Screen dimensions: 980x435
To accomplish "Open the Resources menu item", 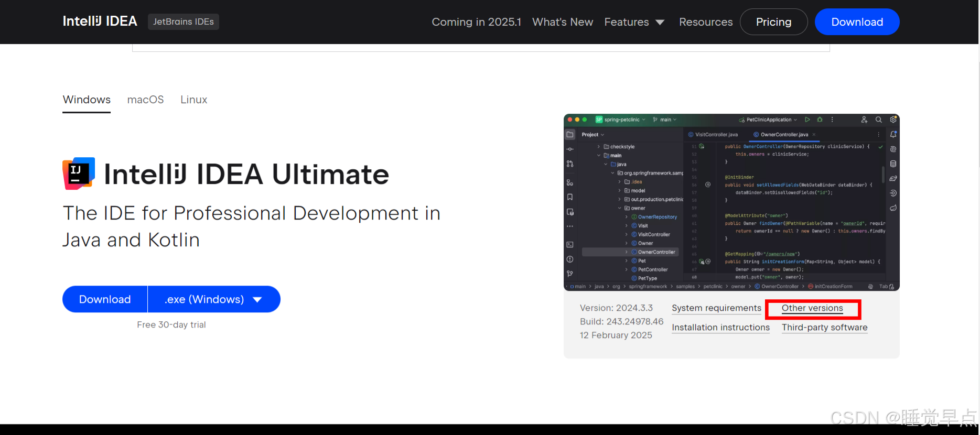I will 706,22.
